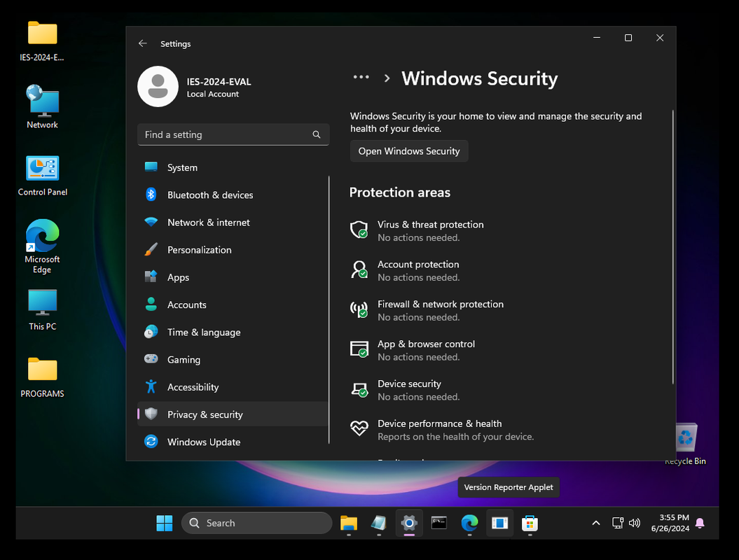This screenshot has height=560, width=739.
Task: Expand the breadcrumb ellipsis menu
Action: tap(361, 77)
